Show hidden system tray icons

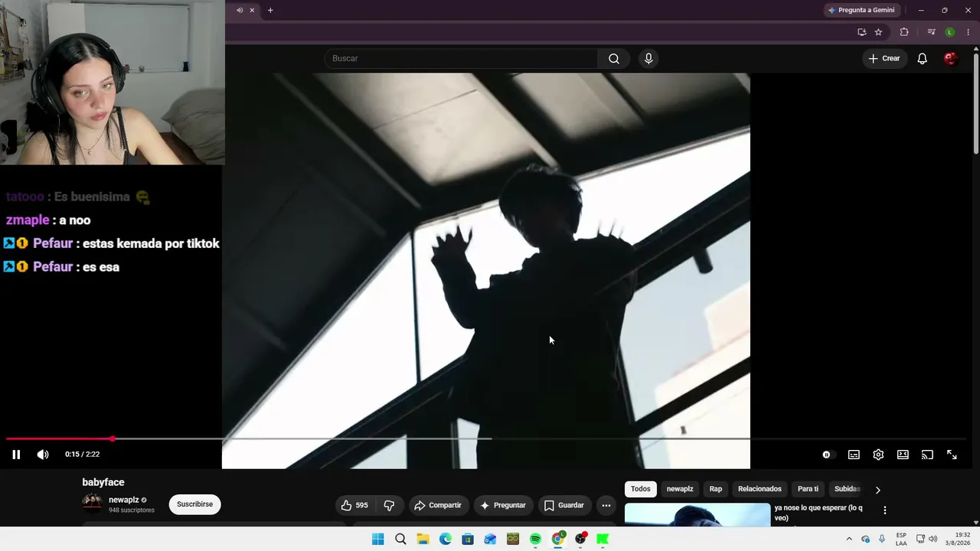tap(848, 539)
